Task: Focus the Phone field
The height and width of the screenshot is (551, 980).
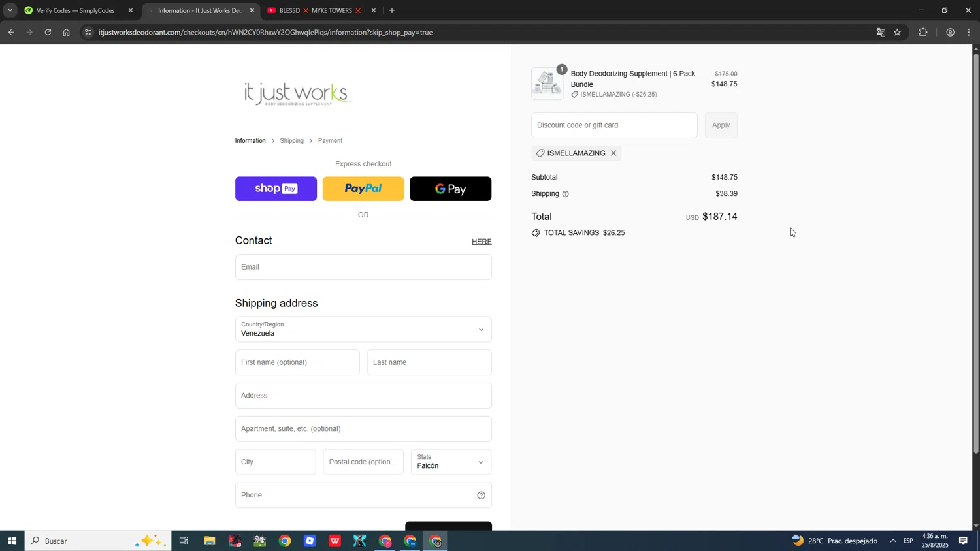Action: [363, 496]
